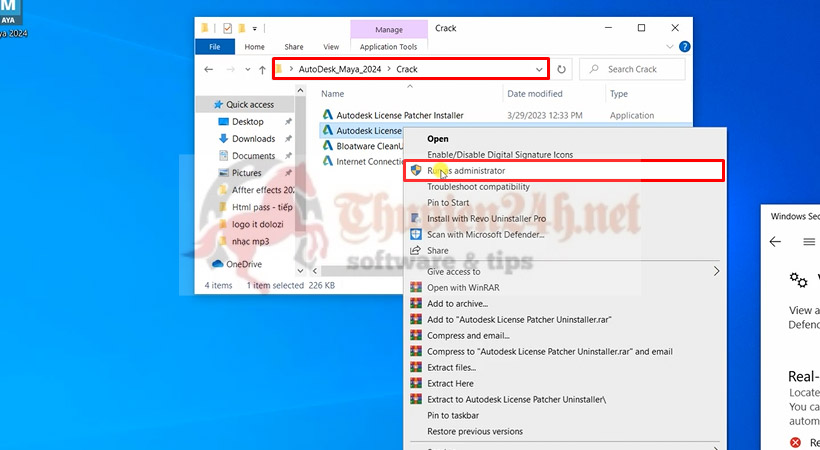The width and height of the screenshot is (820, 450).
Task: Switch to the View ribbon tab
Action: [331, 47]
